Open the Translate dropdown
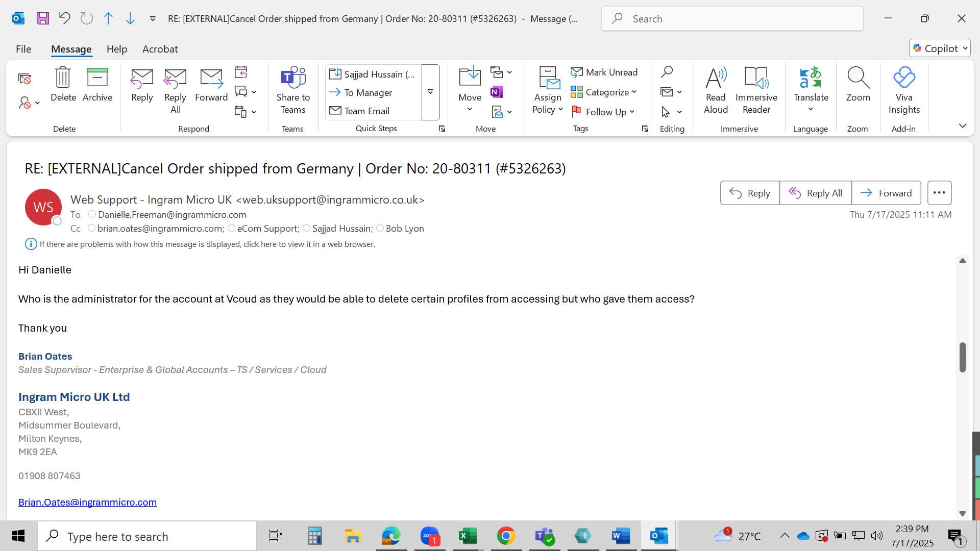Viewport: 980px width, 551px height. coord(811,110)
